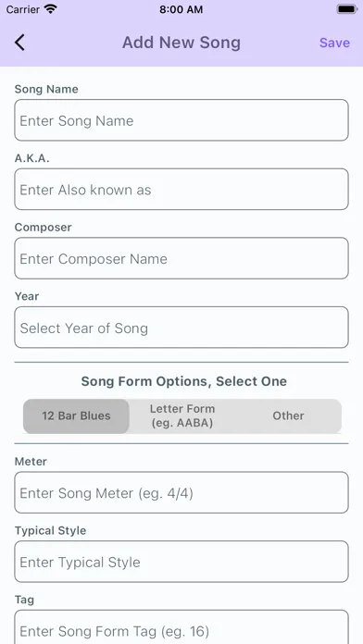Select the Other song form option
Screen dimensions: 363x644
(x=288, y=415)
